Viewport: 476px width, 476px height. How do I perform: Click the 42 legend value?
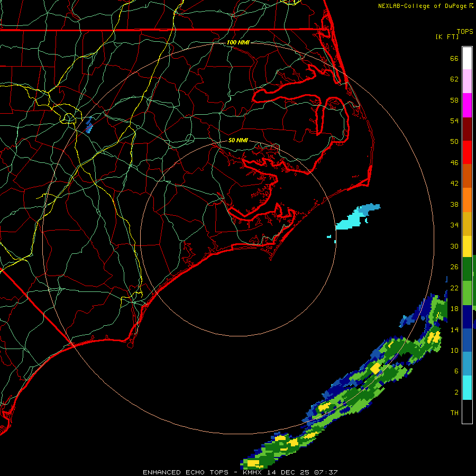click(x=454, y=184)
